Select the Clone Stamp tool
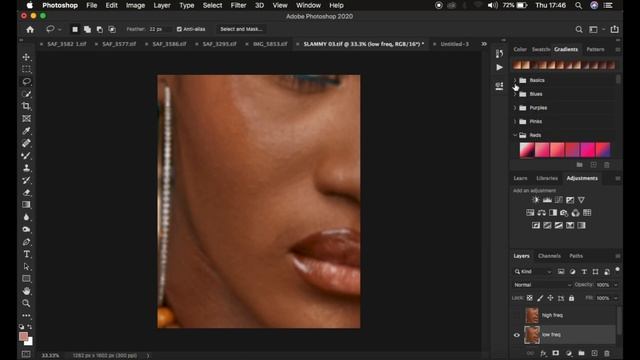The height and width of the screenshot is (360, 640). click(x=27, y=168)
